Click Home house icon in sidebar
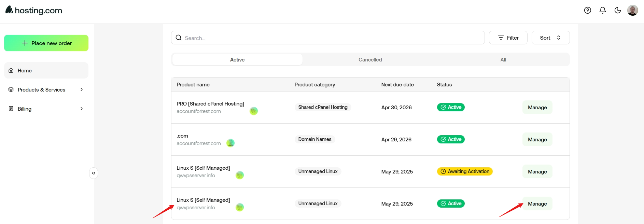The width and height of the screenshot is (644, 224). [x=11, y=70]
